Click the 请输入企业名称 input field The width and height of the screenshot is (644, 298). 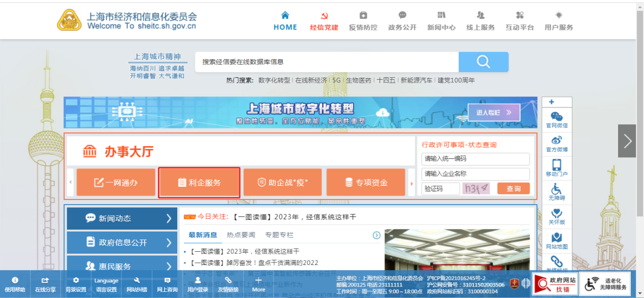pos(475,174)
